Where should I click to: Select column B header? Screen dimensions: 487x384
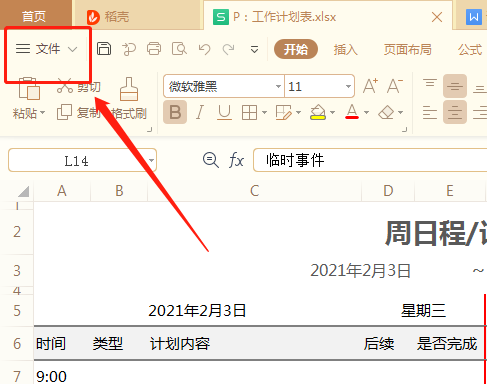coord(119,191)
